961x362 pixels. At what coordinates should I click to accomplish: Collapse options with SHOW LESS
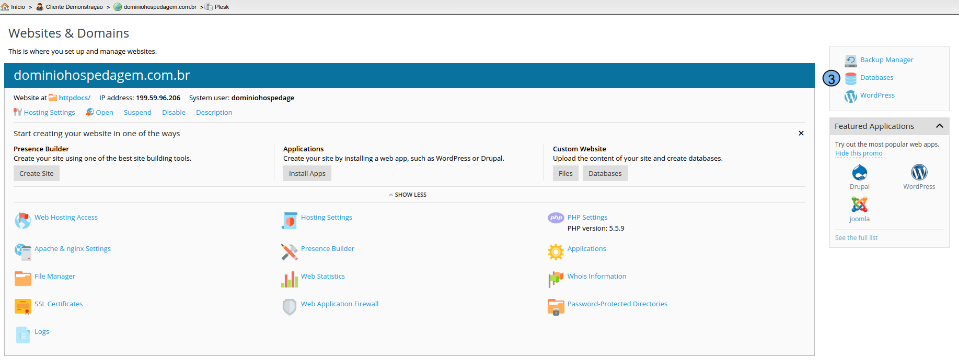pos(408,195)
